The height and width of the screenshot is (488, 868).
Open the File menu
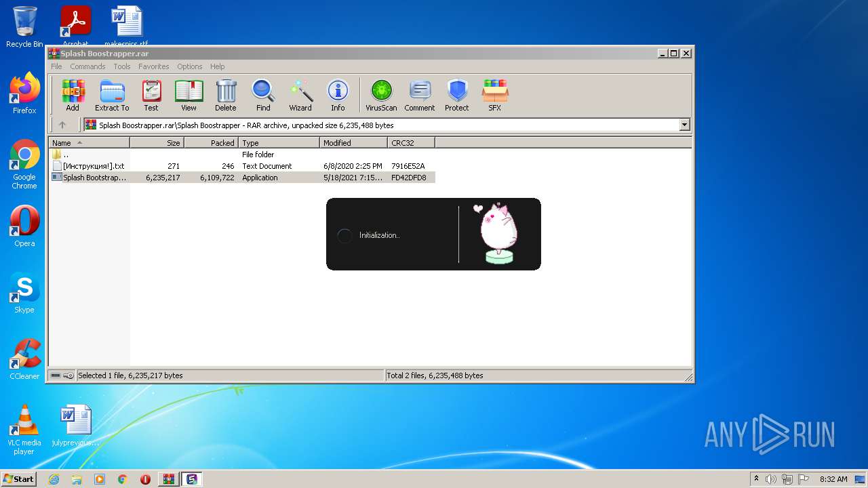pos(56,66)
